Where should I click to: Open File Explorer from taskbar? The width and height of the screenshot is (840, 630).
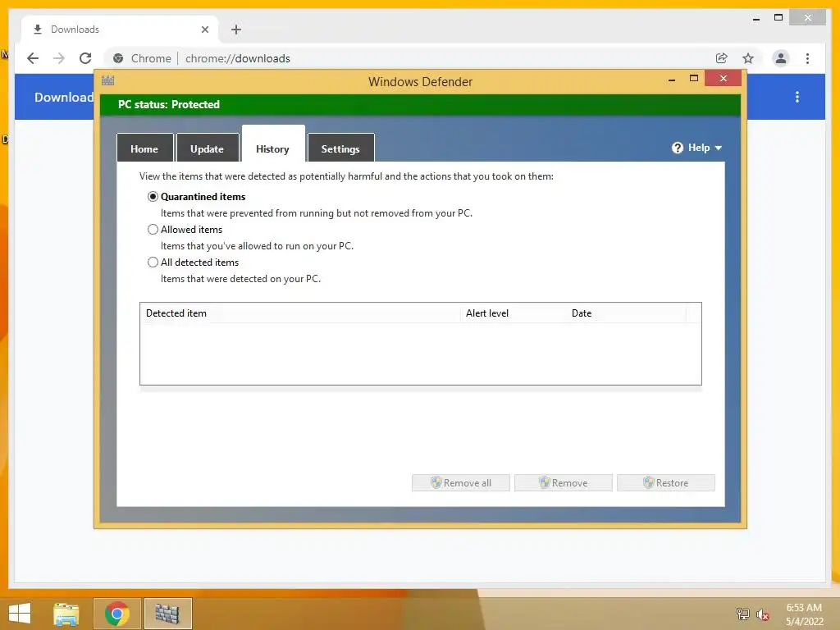pos(66,614)
